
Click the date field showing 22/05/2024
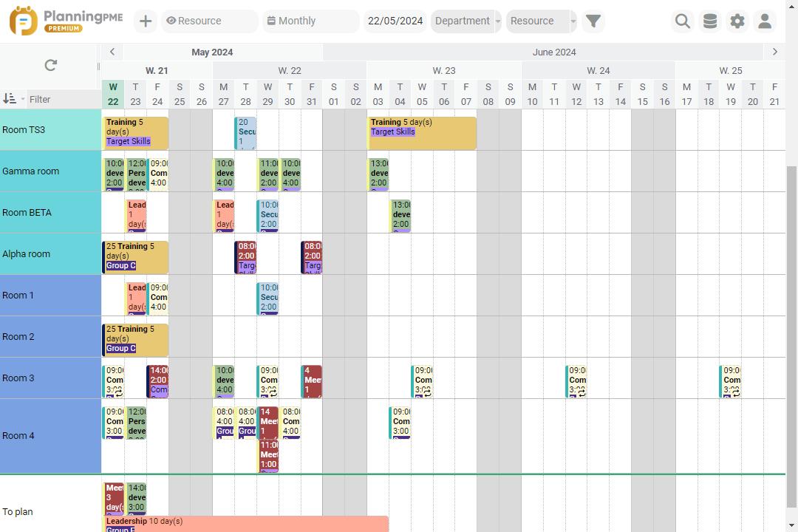395,21
